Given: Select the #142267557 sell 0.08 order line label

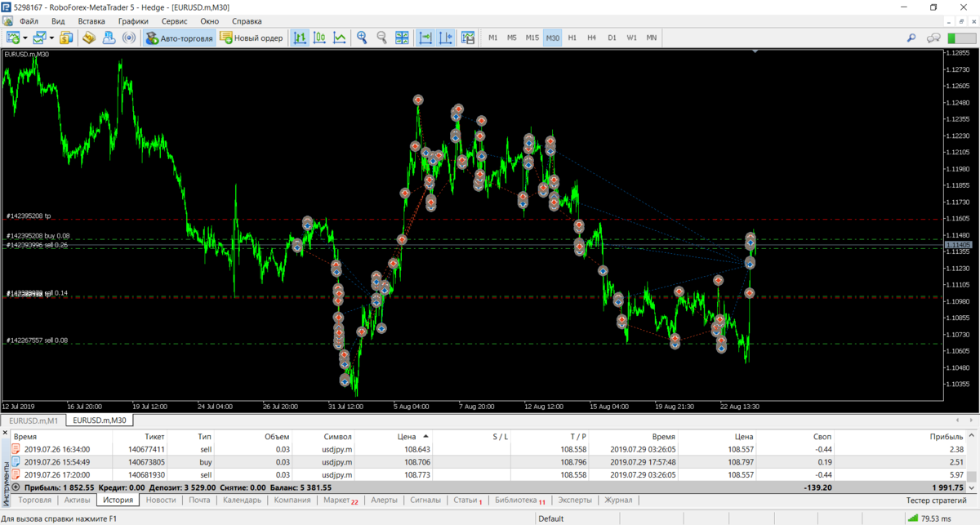Looking at the screenshot, I should 37,340.
